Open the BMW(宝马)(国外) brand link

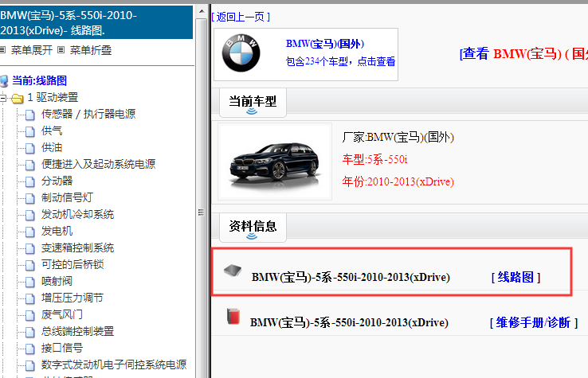tap(325, 44)
